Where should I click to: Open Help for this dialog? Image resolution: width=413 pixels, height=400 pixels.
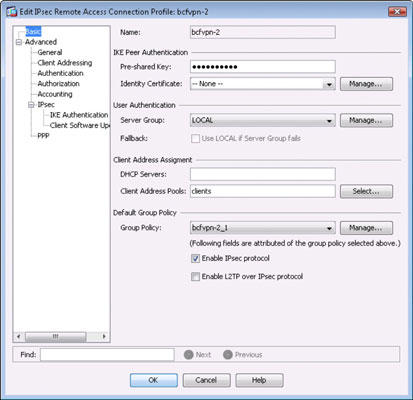[259, 380]
